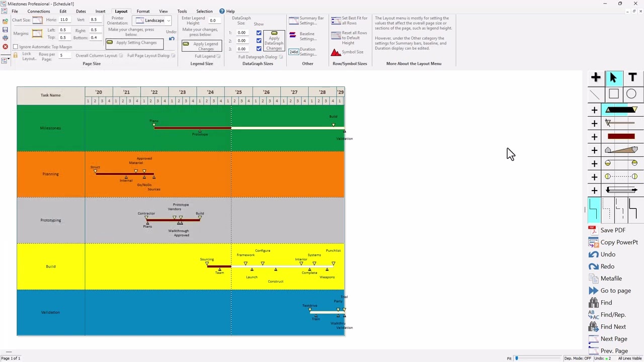Switch to the Dates tab

(80, 11)
